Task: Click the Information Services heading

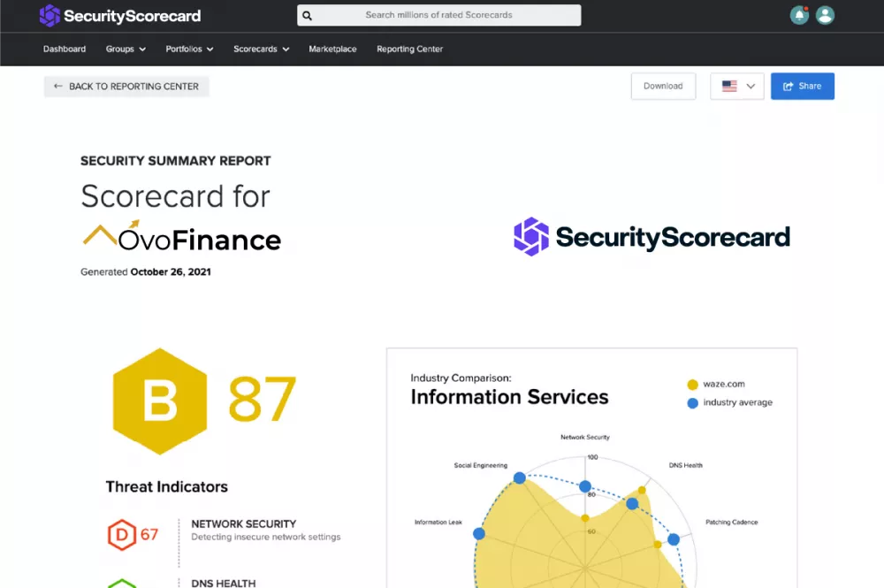Action: click(510, 397)
